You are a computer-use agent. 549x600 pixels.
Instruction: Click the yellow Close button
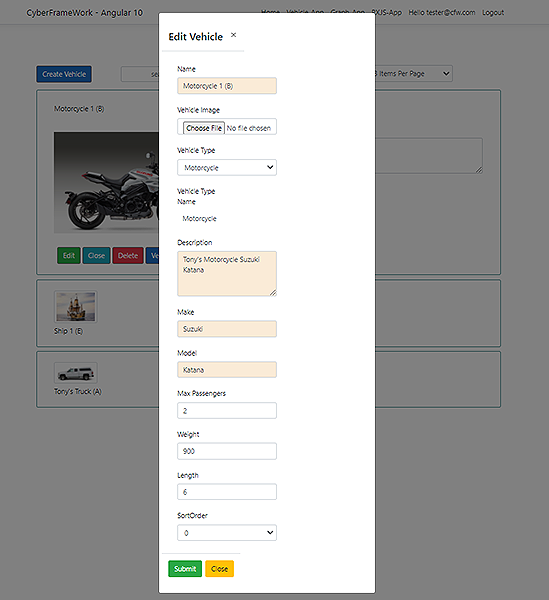220,569
